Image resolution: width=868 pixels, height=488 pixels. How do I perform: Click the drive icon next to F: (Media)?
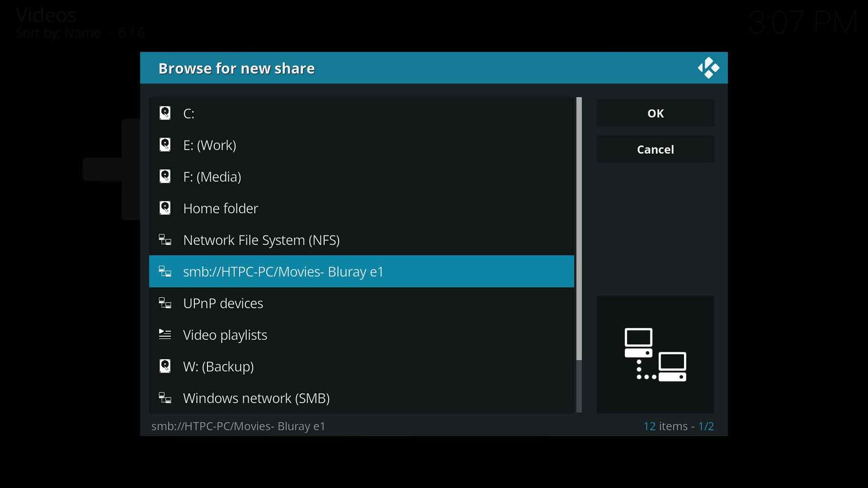point(165,176)
